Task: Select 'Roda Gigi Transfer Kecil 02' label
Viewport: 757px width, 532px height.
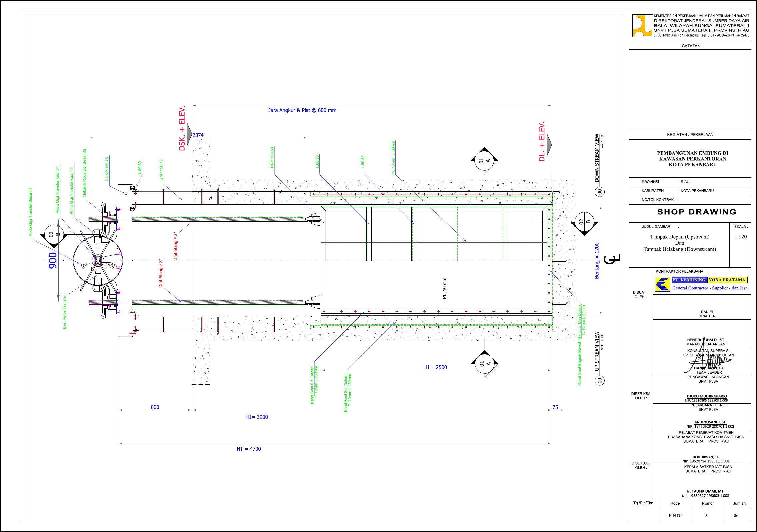Action: 71,191
